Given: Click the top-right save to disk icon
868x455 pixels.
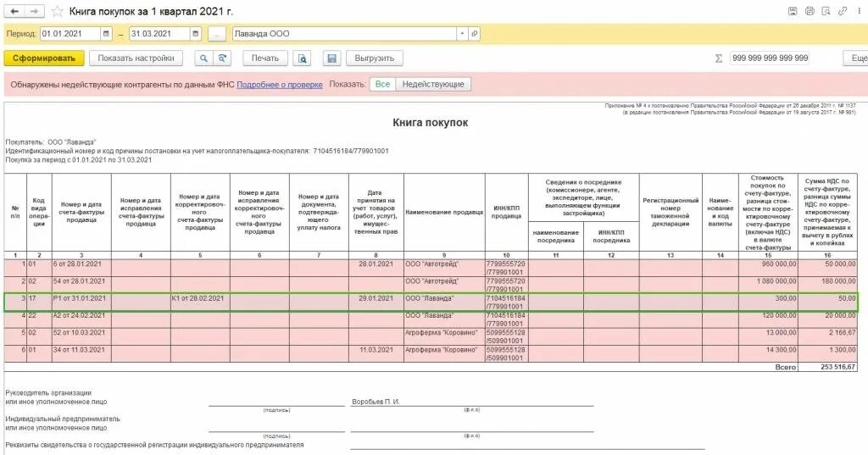Looking at the screenshot, I should 793,11.
